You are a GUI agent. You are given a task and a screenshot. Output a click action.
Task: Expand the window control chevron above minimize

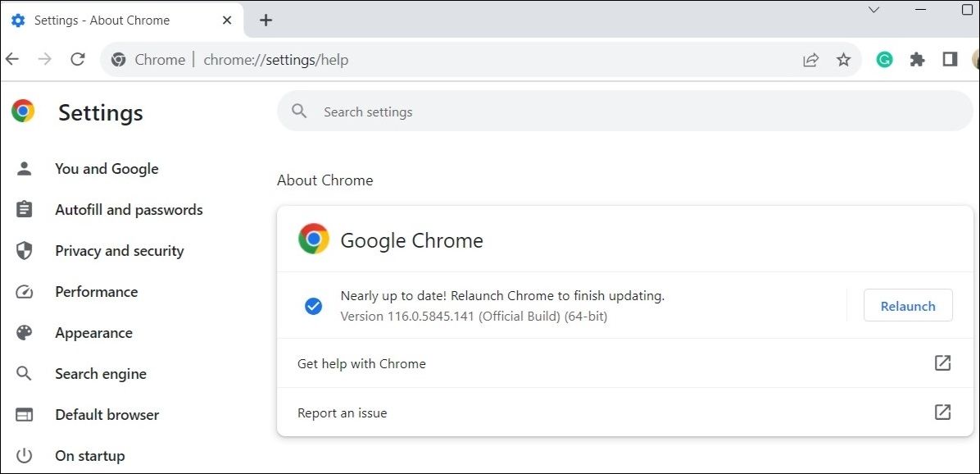pyautogui.click(x=873, y=11)
